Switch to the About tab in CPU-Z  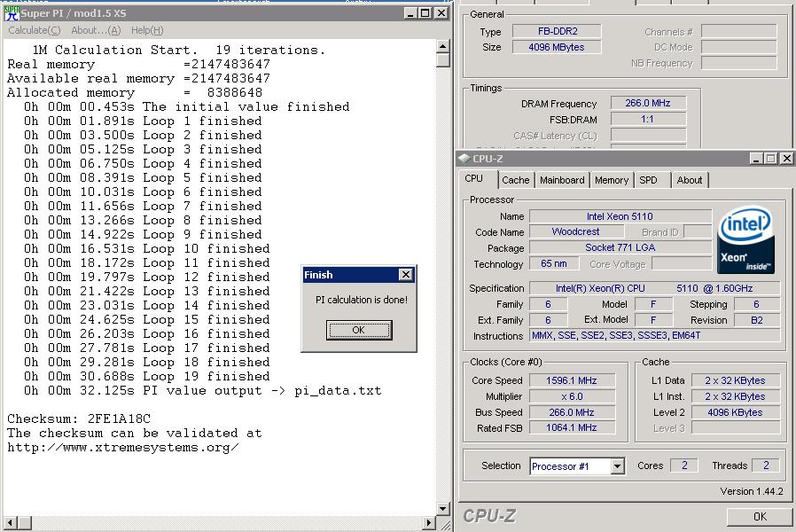(689, 180)
